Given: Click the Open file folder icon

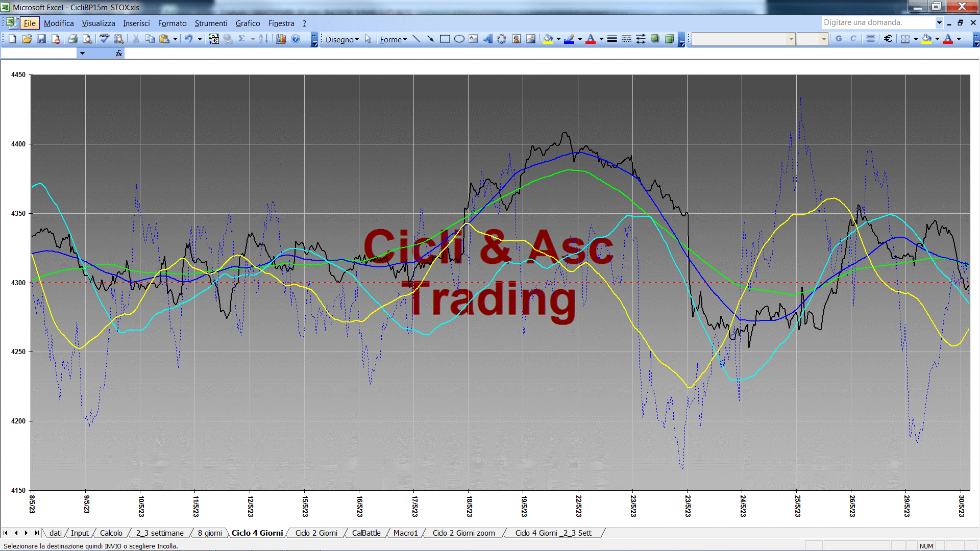Looking at the screenshot, I should (x=27, y=39).
